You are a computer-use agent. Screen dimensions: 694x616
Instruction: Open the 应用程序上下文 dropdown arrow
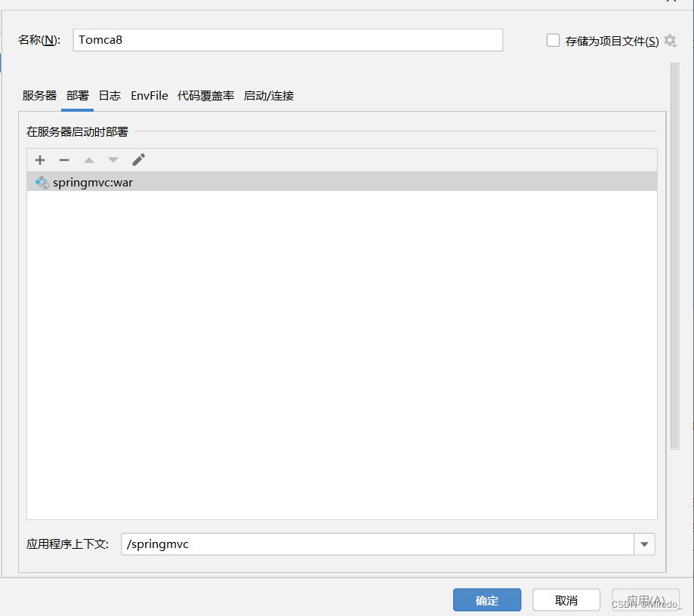[x=644, y=544]
